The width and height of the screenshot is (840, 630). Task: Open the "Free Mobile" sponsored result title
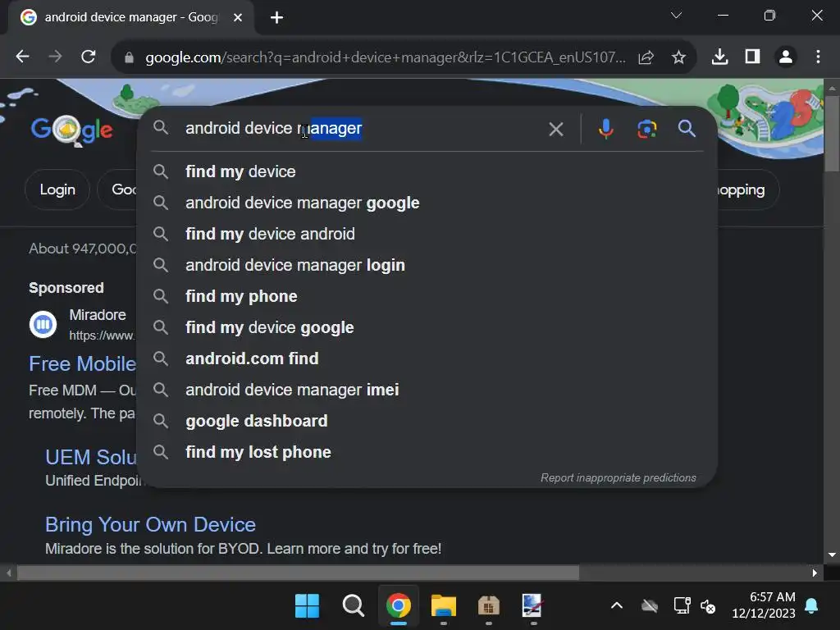(x=83, y=363)
